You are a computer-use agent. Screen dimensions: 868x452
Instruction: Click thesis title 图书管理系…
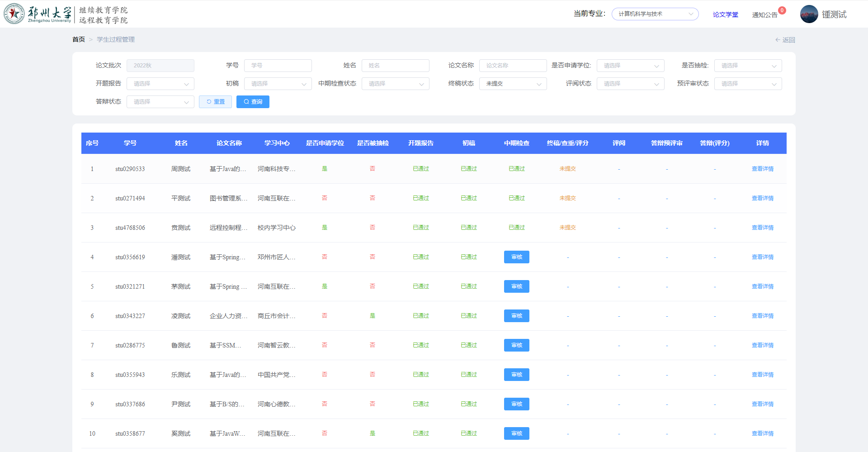coord(229,198)
